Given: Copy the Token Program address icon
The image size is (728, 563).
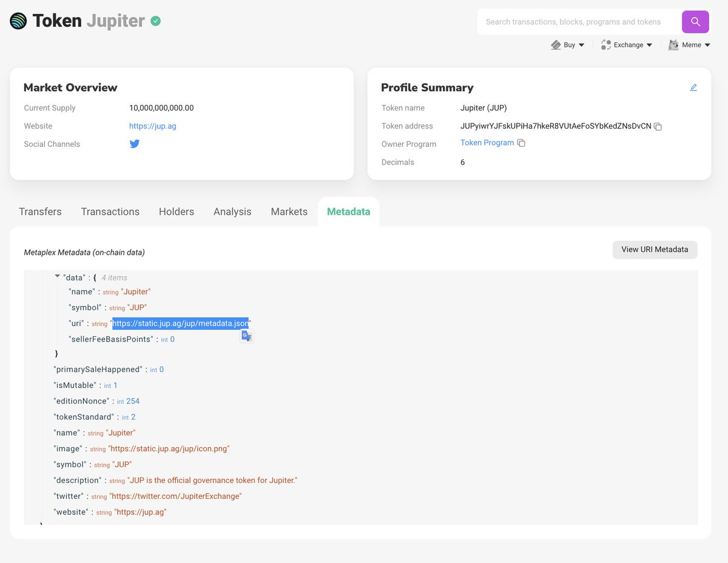Looking at the screenshot, I should pos(521,143).
